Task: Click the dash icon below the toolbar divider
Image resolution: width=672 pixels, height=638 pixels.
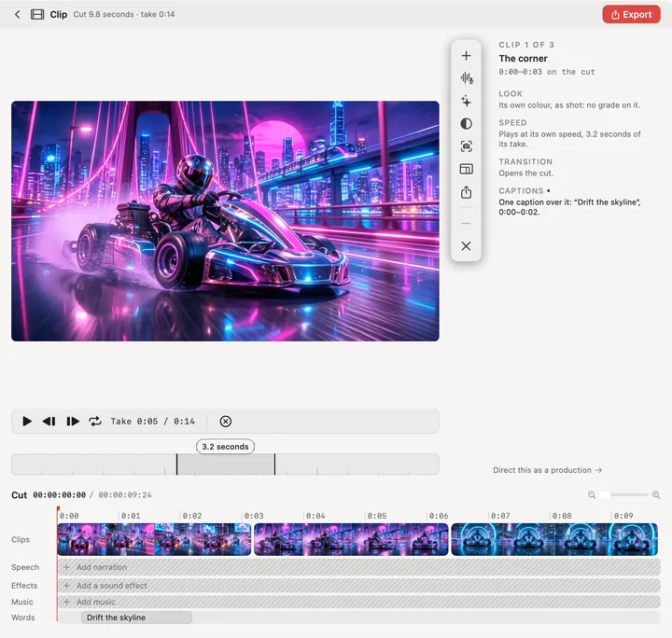Action: (466, 224)
